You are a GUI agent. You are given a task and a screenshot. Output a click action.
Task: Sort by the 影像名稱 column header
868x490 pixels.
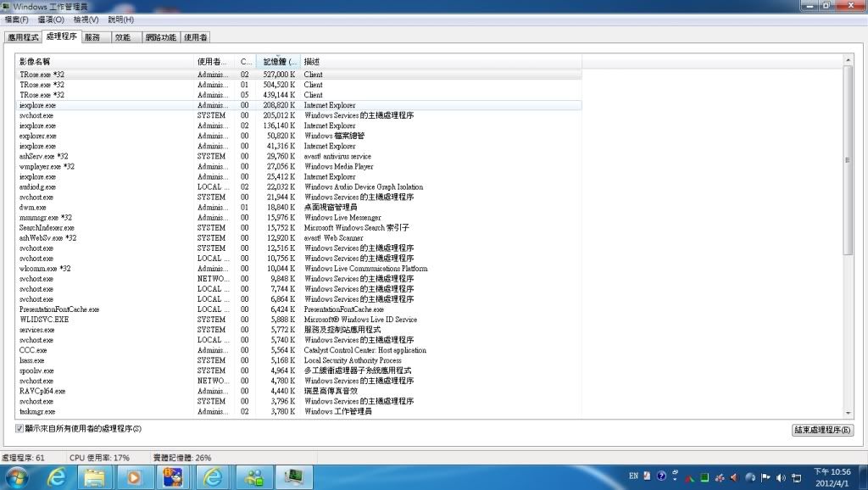coord(104,61)
